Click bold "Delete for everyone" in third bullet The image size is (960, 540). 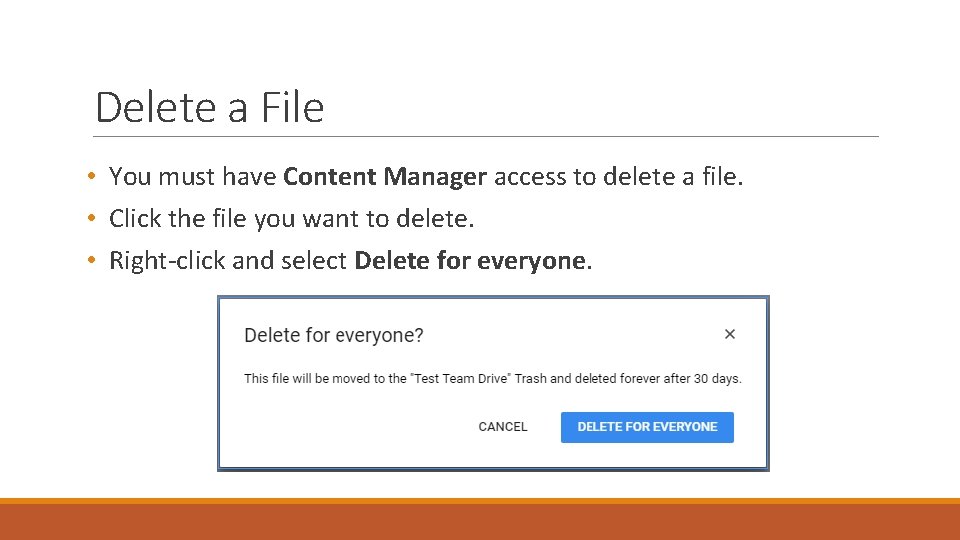[470, 261]
